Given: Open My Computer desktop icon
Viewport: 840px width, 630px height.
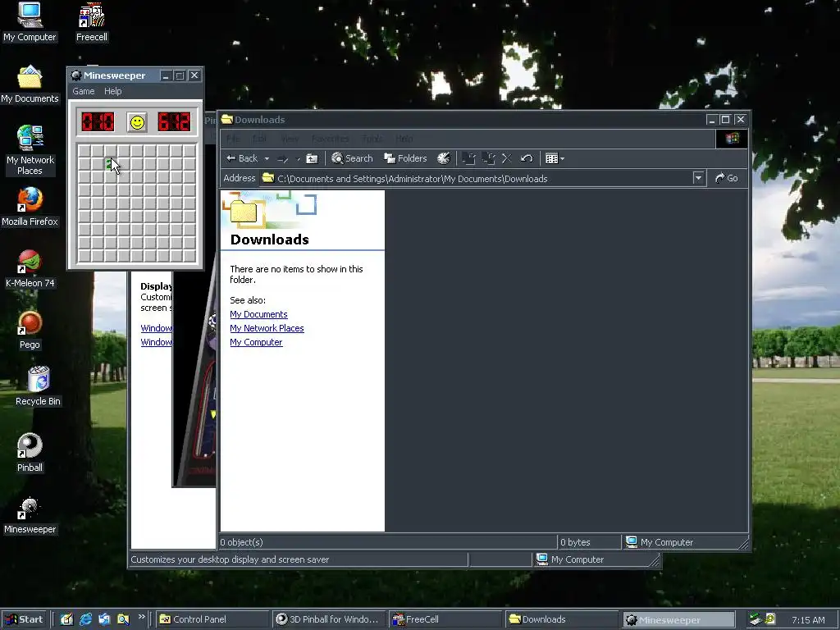Looking at the screenshot, I should (30, 21).
